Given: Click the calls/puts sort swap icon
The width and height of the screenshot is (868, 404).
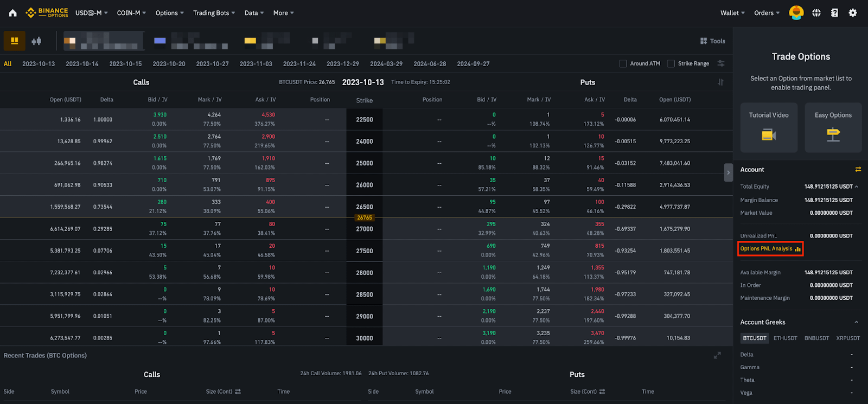Looking at the screenshot, I should (720, 82).
